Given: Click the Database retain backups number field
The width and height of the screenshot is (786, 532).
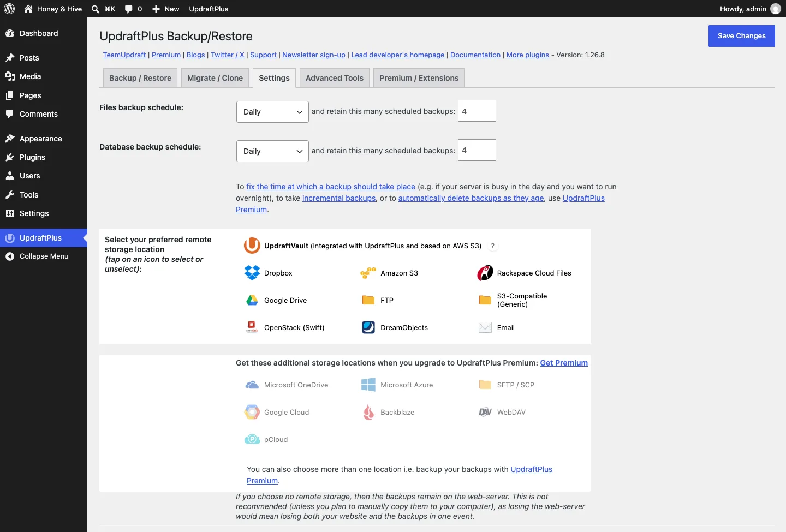Looking at the screenshot, I should tap(477, 150).
